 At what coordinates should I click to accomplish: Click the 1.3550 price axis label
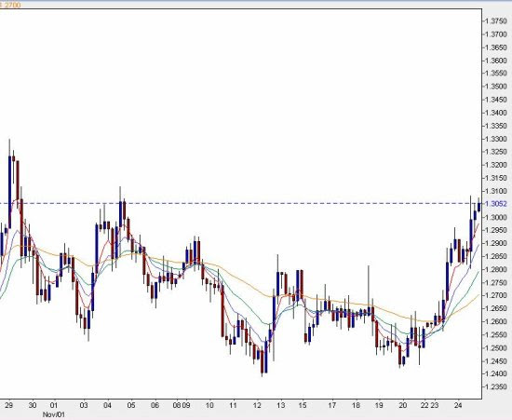(496, 74)
